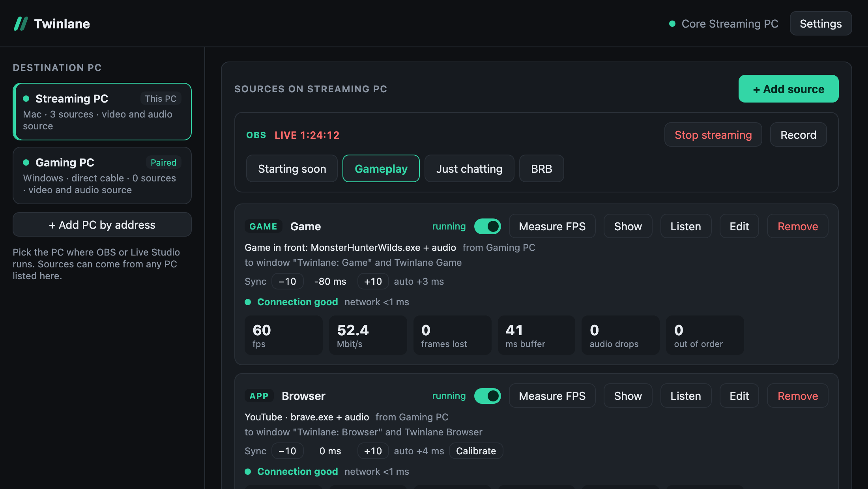Viewport: 868px width, 489px height.
Task: Click Game's Connection good status
Action: pyautogui.click(x=297, y=302)
